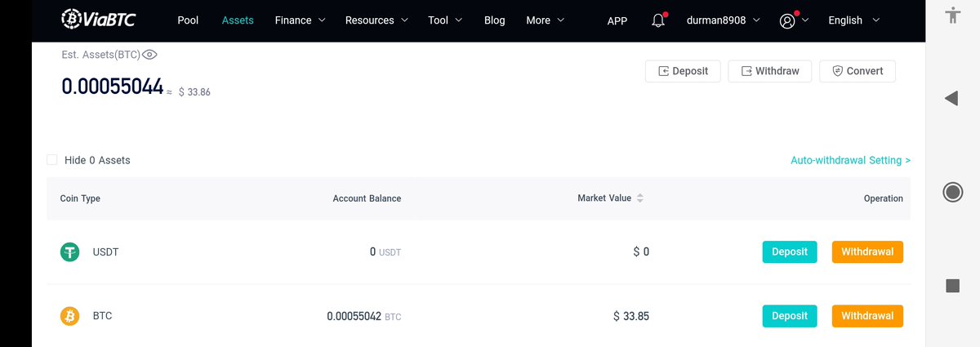The image size is (980, 347).
Task: Click the $ 33.85 market value
Action: point(631,316)
